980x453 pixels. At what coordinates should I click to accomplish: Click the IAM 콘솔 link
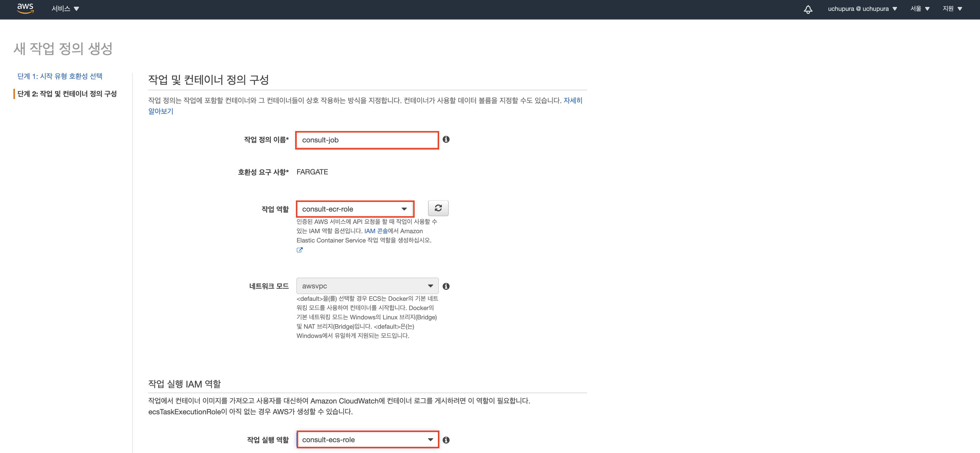pyautogui.click(x=375, y=231)
